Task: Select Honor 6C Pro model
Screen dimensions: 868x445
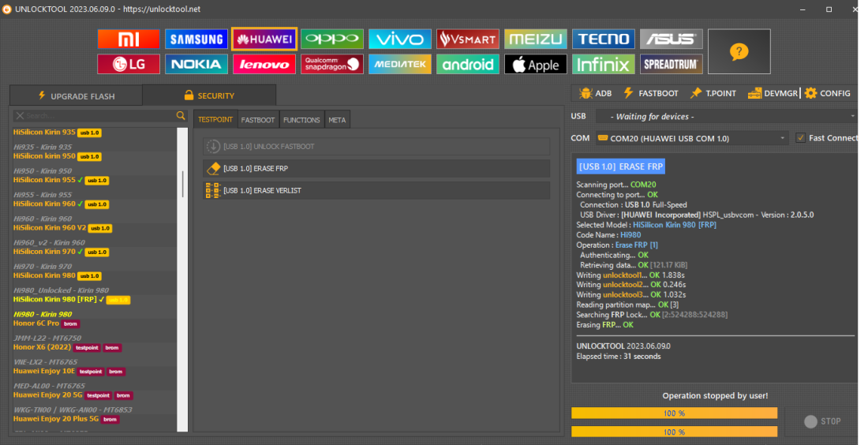Action: 36,323
